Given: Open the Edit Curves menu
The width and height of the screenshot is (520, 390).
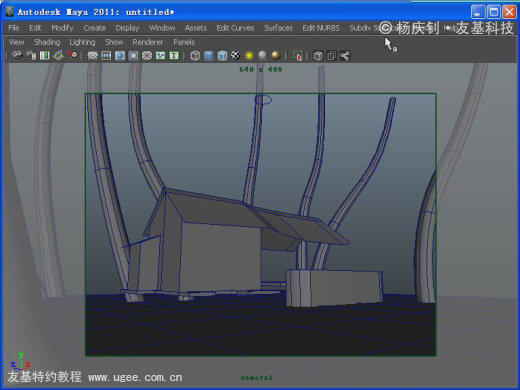Looking at the screenshot, I should [x=235, y=28].
